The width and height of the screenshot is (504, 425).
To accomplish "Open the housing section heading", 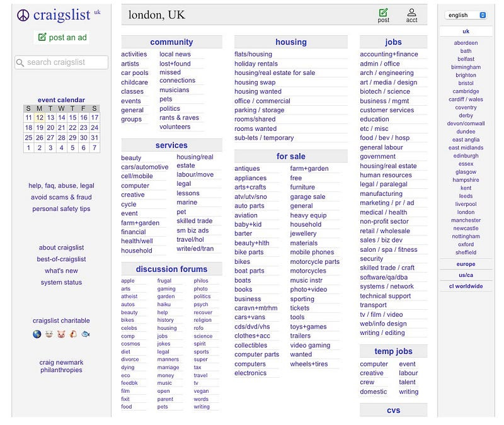I will click(291, 42).
